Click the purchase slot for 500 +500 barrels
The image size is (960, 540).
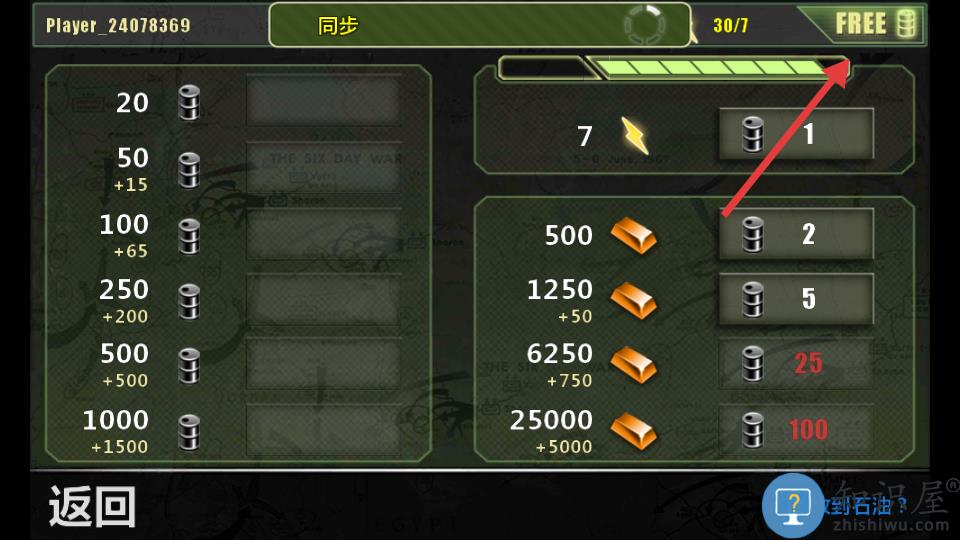pos(323,365)
